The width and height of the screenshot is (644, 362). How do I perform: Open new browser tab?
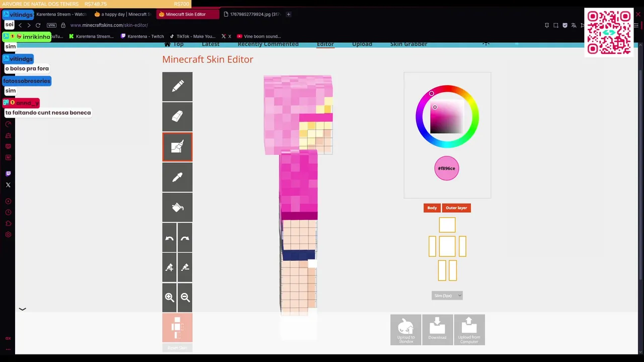pos(288,14)
